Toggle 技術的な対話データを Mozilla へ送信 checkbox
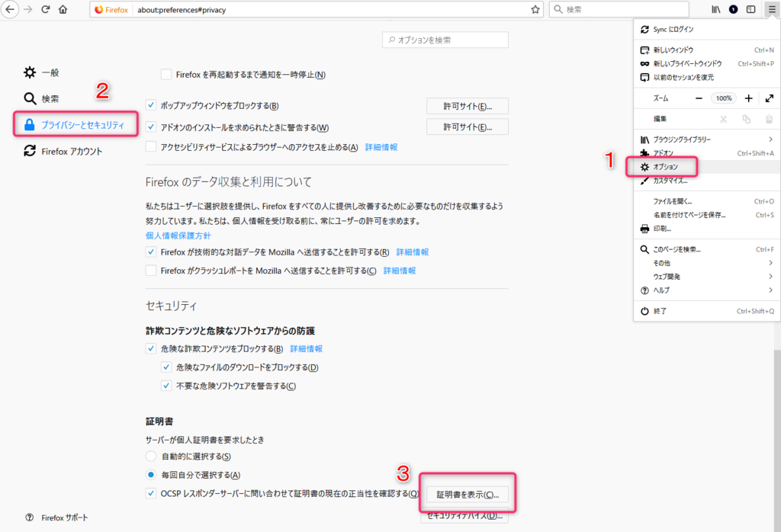The height and width of the screenshot is (532, 781). coord(151,252)
